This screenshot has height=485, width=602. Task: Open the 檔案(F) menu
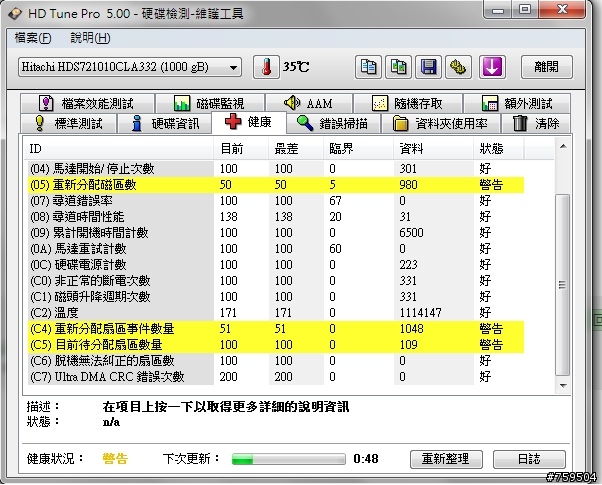coord(33,38)
